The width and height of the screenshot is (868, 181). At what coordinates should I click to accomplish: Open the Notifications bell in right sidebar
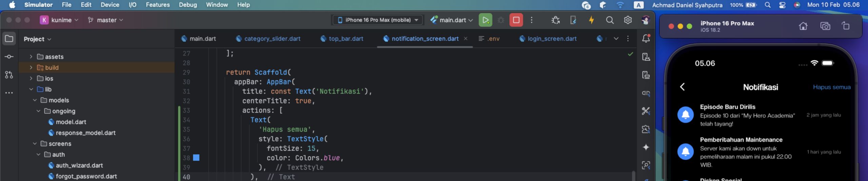coord(646,38)
